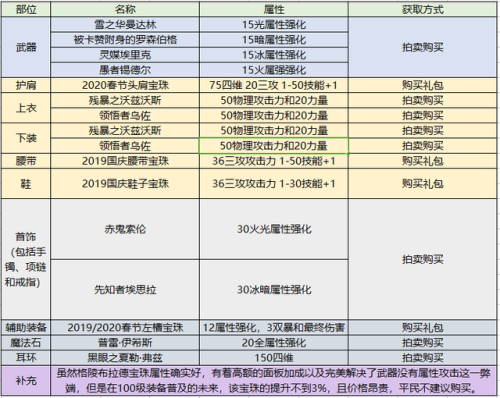
Task: Click the 魔法石 category cell
Action: [x=26, y=343]
